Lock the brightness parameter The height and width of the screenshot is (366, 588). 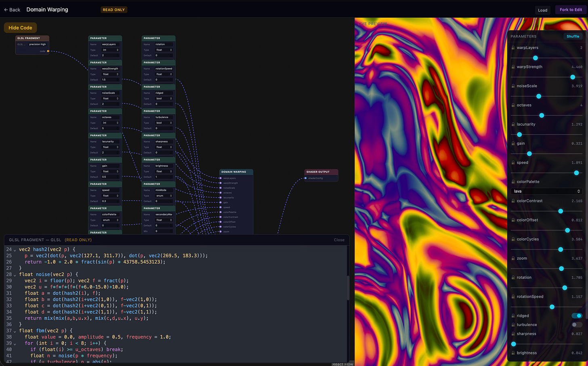(x=513, y=353)
